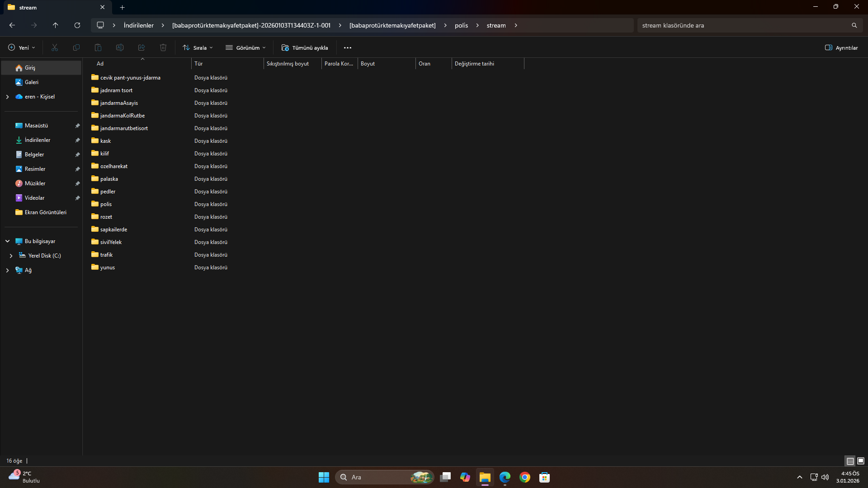
Task: Close the stream tab
Action: pyautogui.click(x=102, y=7)
